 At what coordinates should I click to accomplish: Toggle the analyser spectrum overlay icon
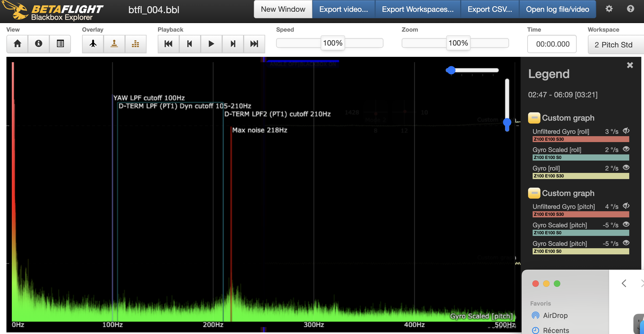(136, 44)
